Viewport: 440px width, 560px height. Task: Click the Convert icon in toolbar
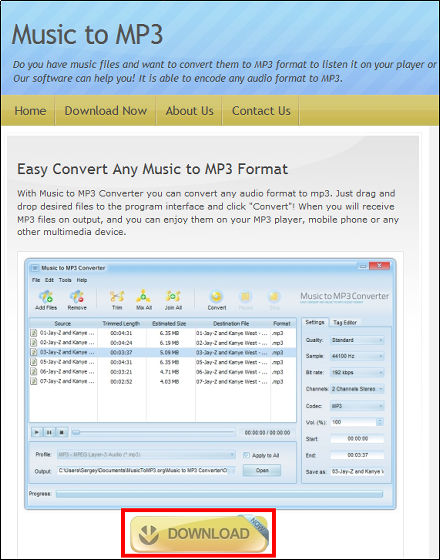click(x=216, y=296)
